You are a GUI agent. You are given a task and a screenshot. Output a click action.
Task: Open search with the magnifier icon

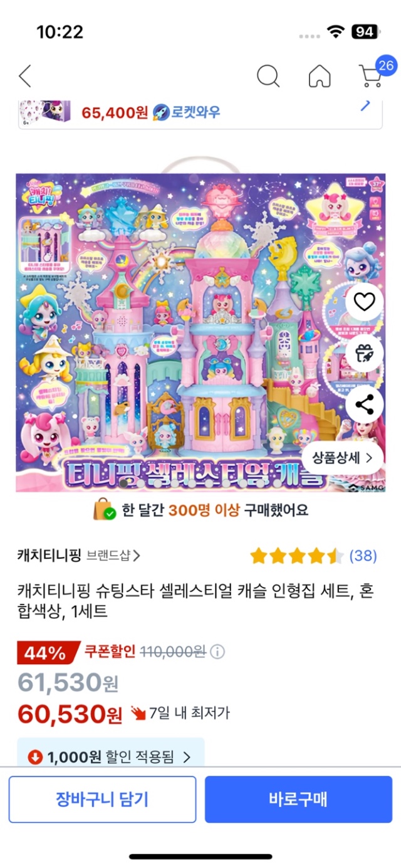268,76
